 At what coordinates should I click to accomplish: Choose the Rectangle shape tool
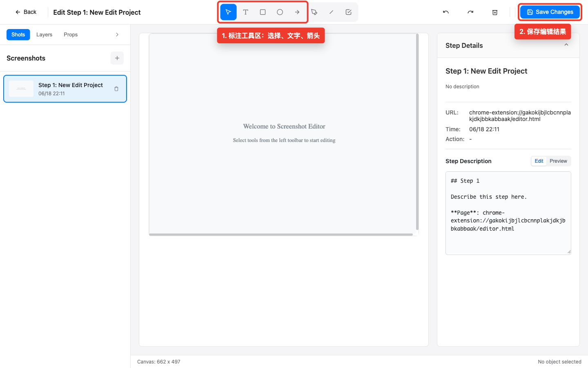point(263,12)
